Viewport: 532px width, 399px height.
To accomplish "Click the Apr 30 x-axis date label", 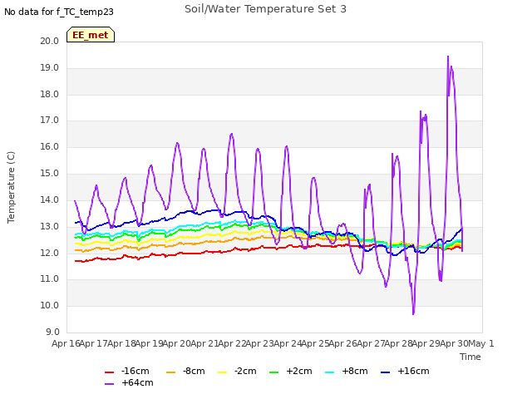I will pos(454,343).
